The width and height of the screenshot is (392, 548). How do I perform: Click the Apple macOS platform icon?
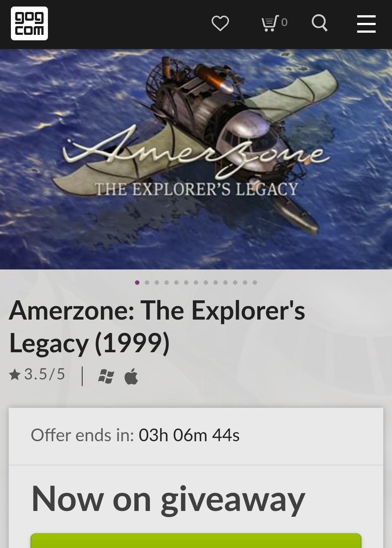click(x=131, y=376)
